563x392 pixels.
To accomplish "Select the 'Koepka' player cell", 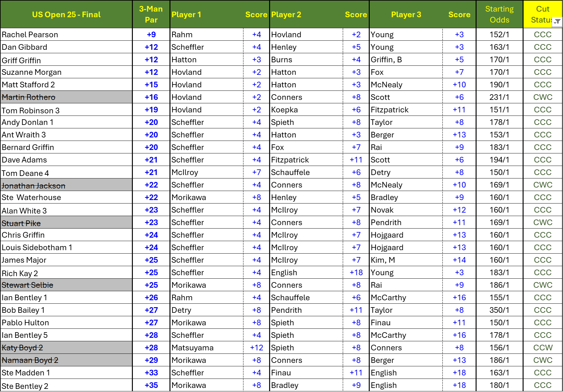I will (x=306, y=110).
